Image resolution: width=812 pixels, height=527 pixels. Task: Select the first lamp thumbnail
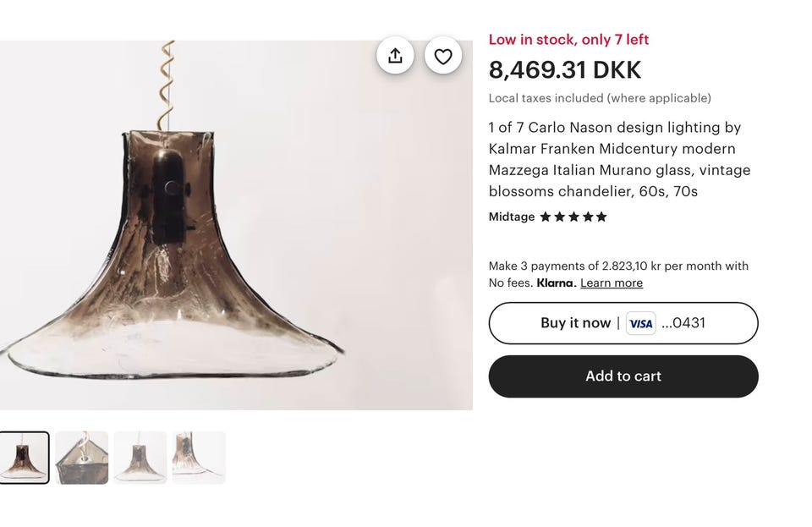coord(24,458)
